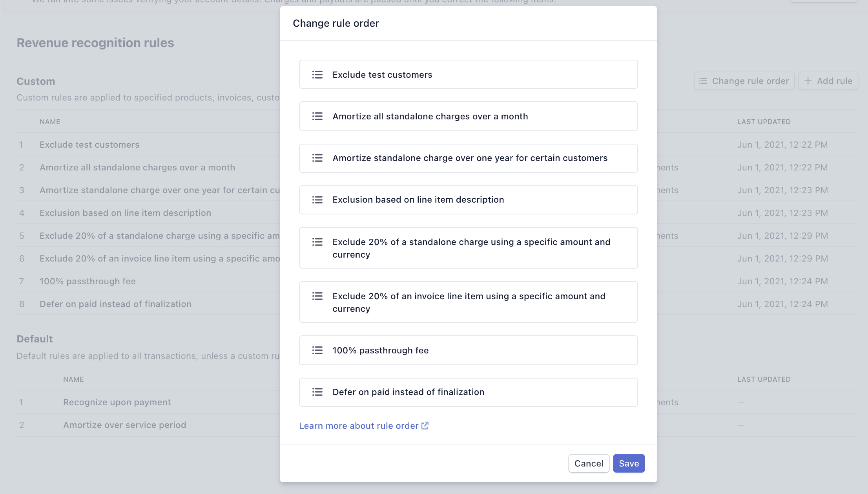This screenshot has height=494, width=868.
Task: Click drag handle for Exclusion based on line item
Action: tap(317, 200)
